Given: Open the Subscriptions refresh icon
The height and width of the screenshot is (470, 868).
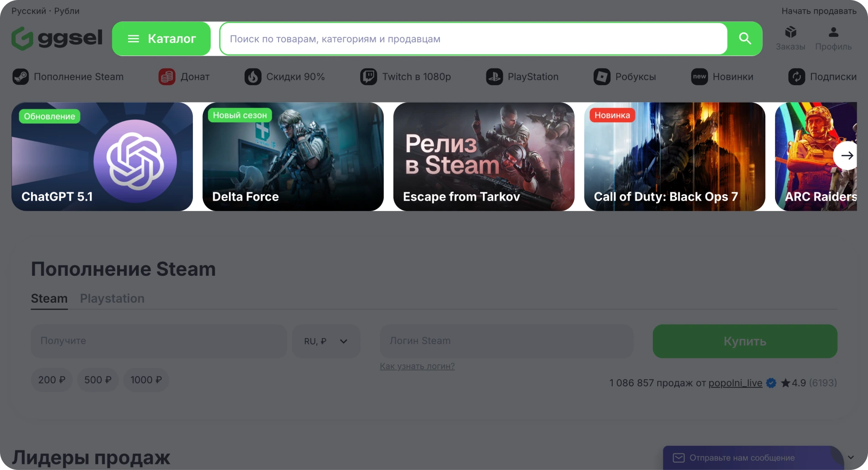Looking at the screenshot, I should tap(796, 77).
